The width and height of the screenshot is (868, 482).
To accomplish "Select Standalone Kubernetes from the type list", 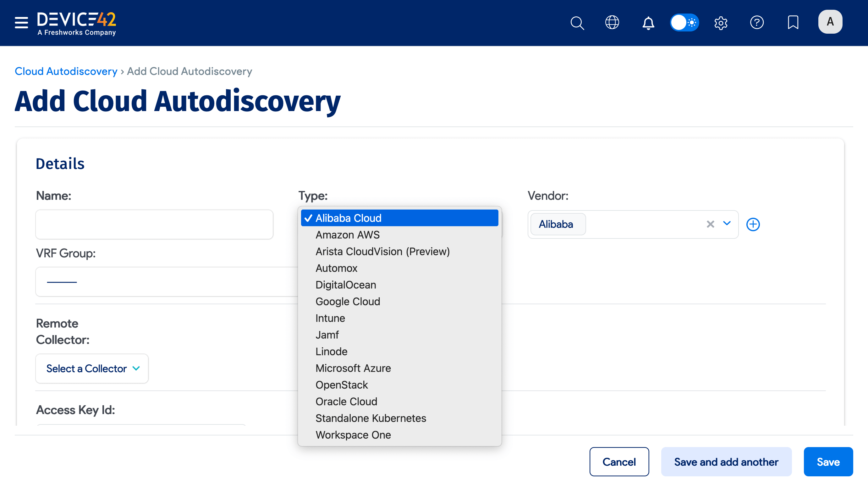I will [371, 418].
